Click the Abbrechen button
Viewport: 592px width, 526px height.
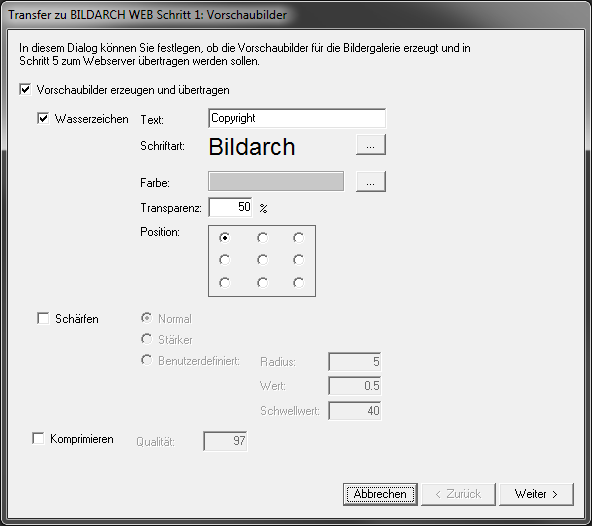tap(380, 494)
